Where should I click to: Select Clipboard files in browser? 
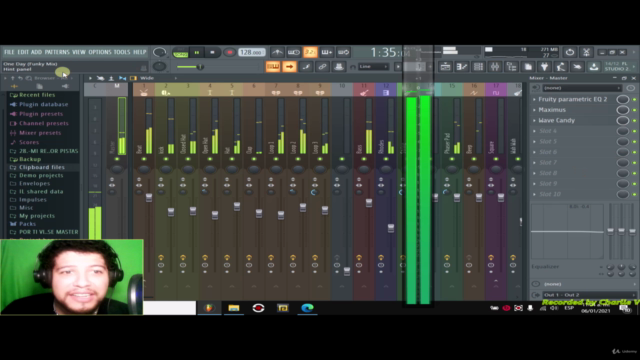click(42, 167)
